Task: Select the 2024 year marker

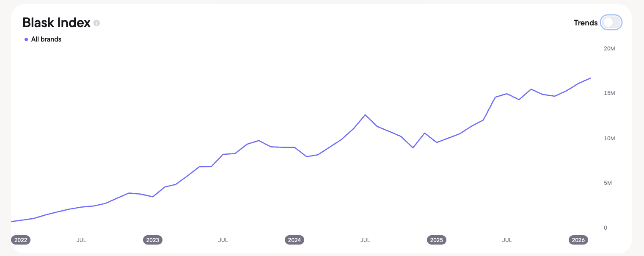Action: pyautogui.click(x=294, y=240)
